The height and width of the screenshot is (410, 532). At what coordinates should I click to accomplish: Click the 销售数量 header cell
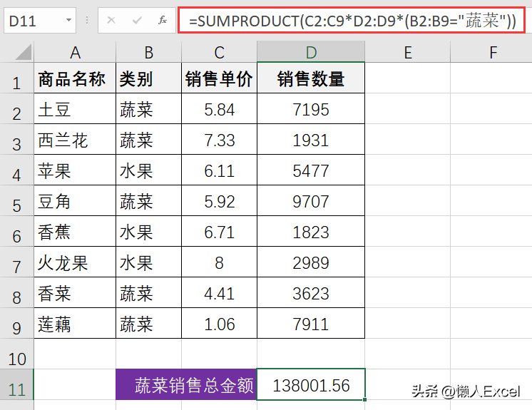pyautogui.click(x=311, y=78)
